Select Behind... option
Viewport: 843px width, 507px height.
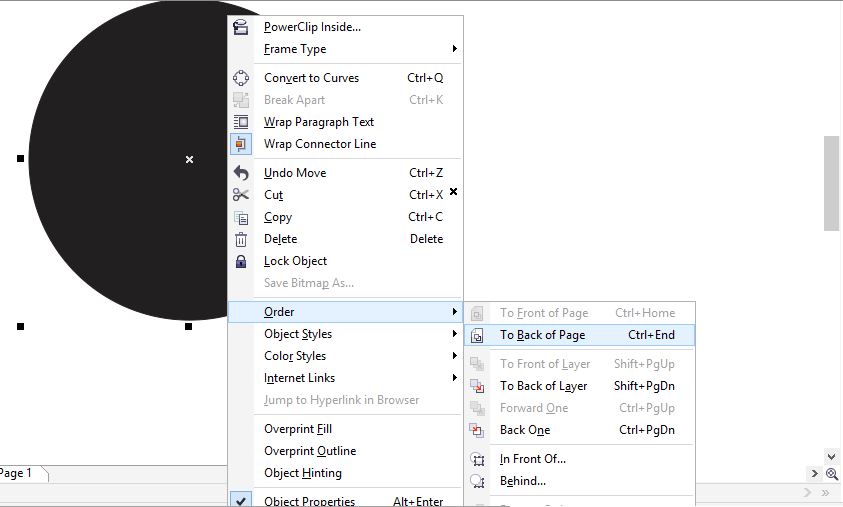580,481
